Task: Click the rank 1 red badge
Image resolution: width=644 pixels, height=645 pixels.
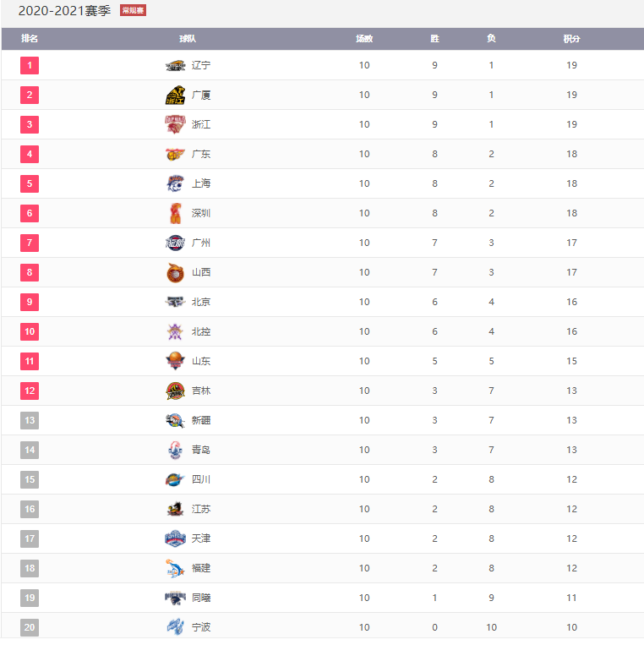Action: click(x=30, y=65)
